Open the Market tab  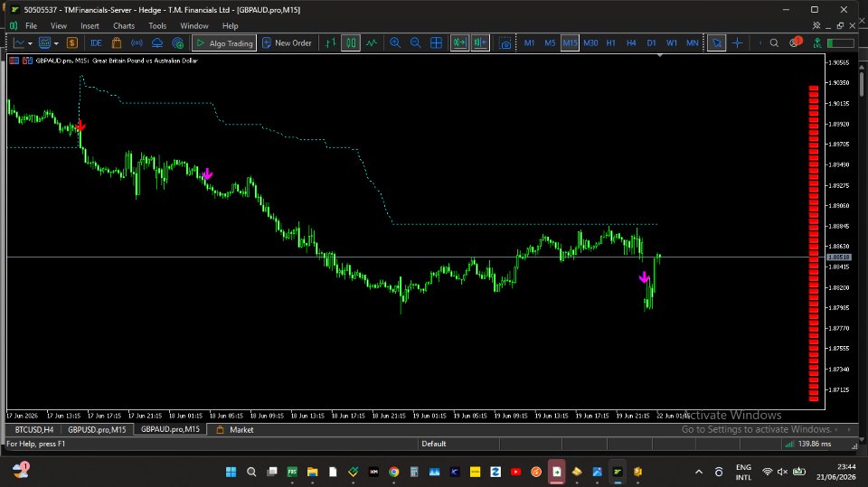tap(235, 429)
